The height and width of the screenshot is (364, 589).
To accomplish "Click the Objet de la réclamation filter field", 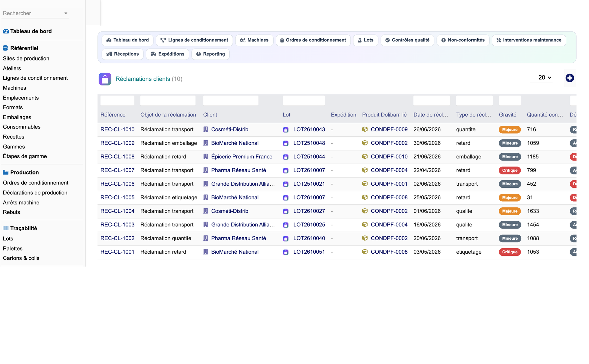I will point(168,101).
